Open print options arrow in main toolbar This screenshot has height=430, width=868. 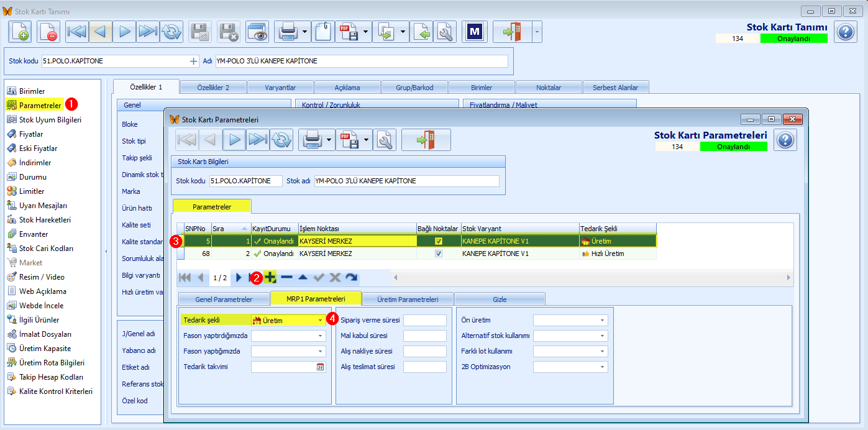pyautogui.click(x=305, y=32)
